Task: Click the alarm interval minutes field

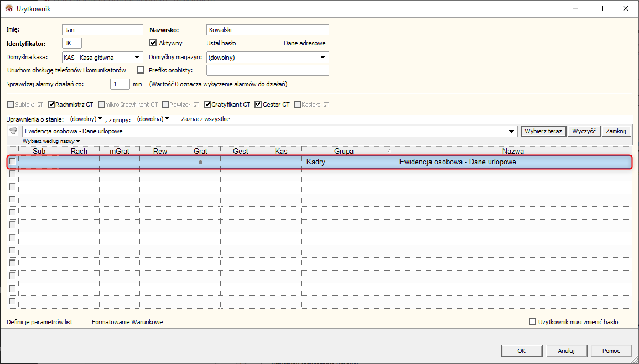Action: click(120, 84)
